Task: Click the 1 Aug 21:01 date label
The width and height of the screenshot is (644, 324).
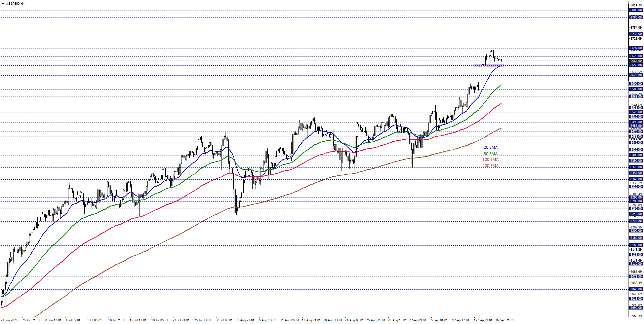Action: pos(246,320)
